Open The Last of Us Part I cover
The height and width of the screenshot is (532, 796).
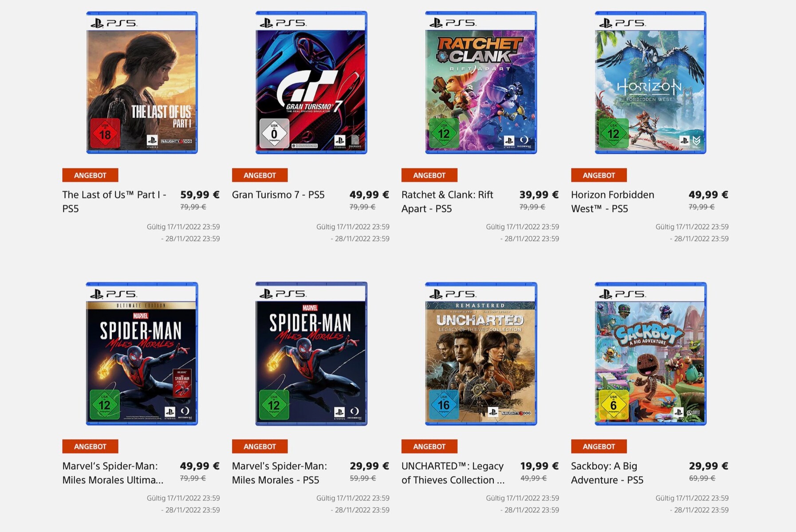pyautogui.click(x=142, y=83)
